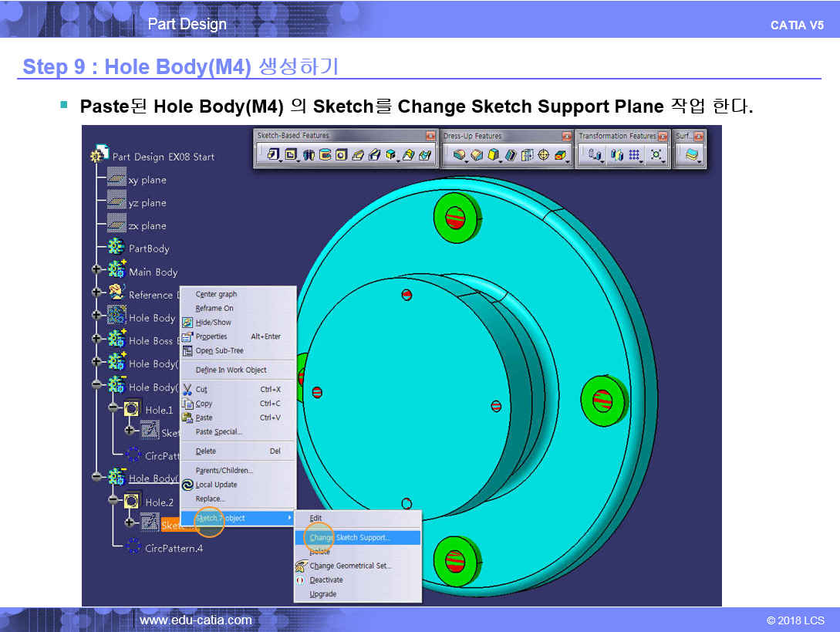The height and width of the screenshot is (632, 840).
Task: Expand the Reference node in the tree
Action: coord(96,293)
